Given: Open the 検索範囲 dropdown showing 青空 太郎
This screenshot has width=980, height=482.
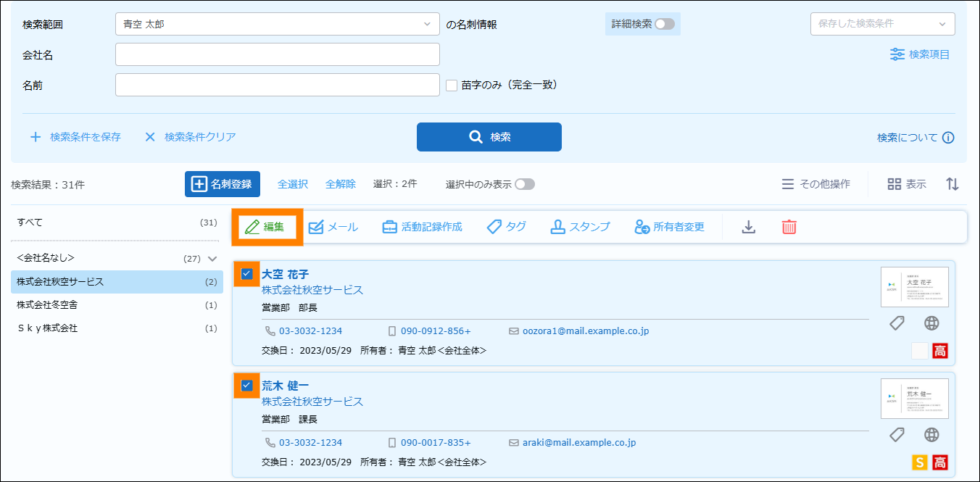Looking at the screenshot, I should [277, 24].
